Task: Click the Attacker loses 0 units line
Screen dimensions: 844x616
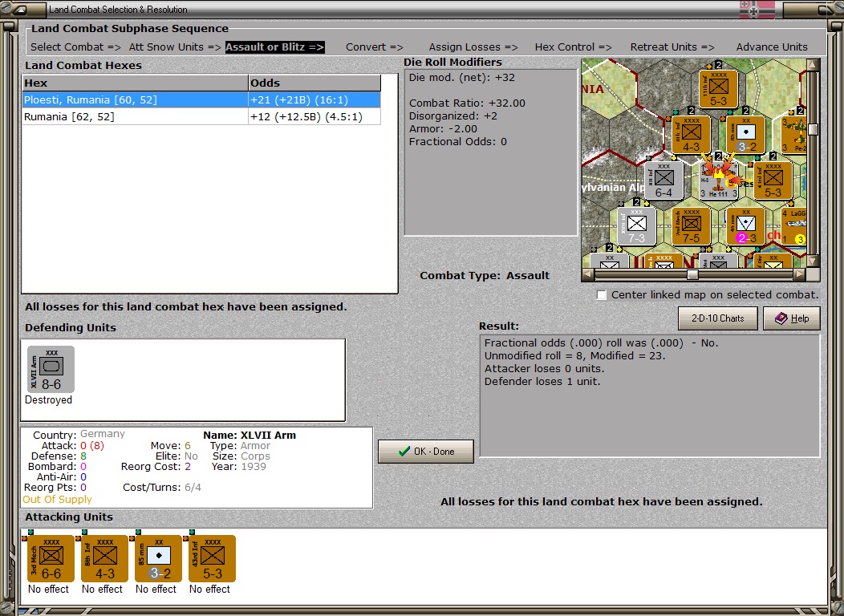Action: click(544, 368)
